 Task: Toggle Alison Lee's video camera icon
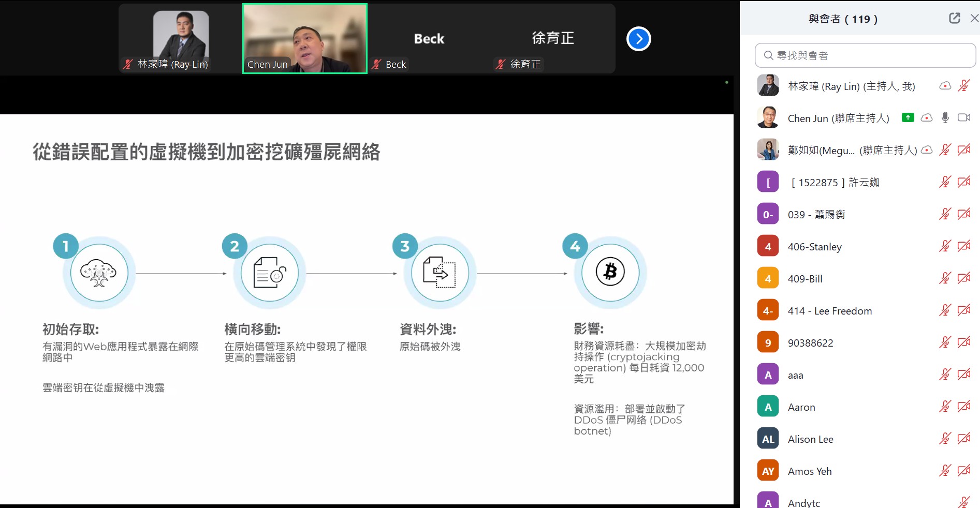point(963,439)
